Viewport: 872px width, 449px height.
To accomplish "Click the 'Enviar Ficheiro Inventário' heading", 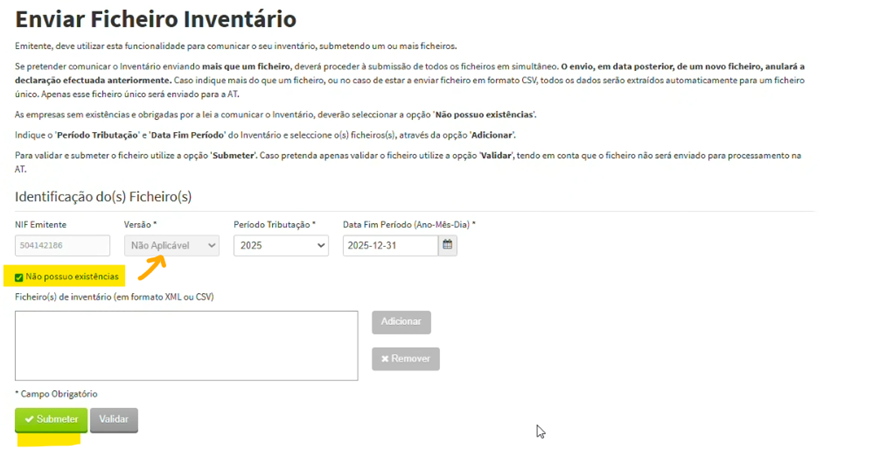I will point(156,19).
